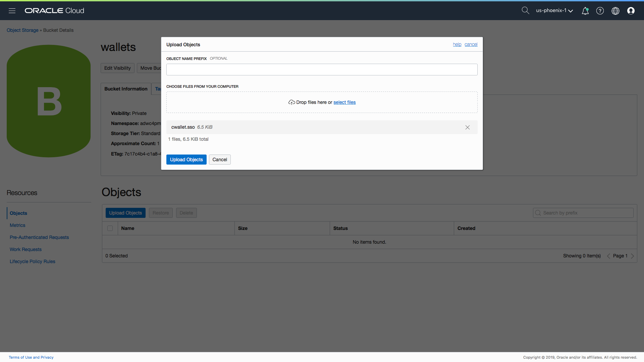Toggle select-all checkbox in Objects table
The height and width of the screenshot is (362, 644).
tap(110, 228)
